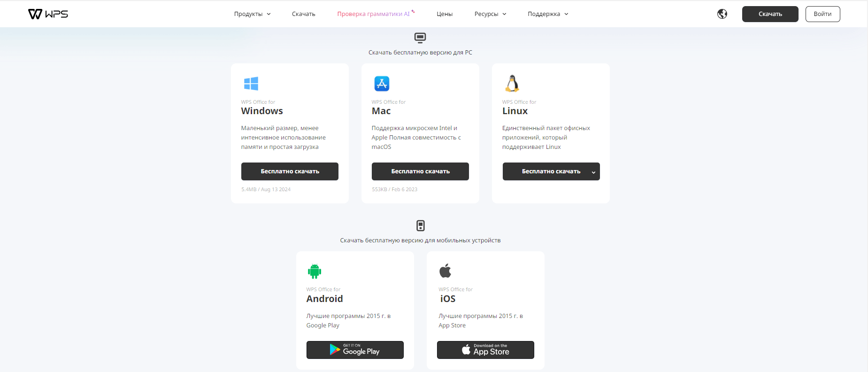Download WPS Office for Mac free
868x372 pixels.
[420, 171]
